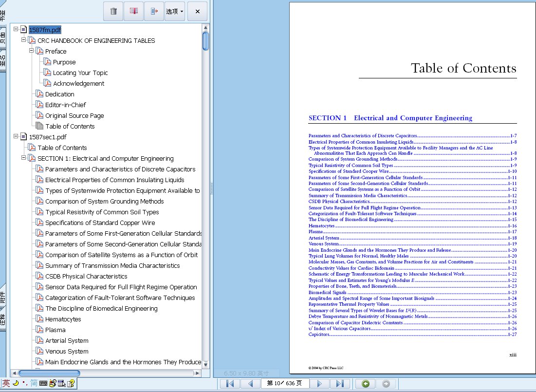Click PDF icon beside Electrical Properties of Common Insulating Liquids
536x392 pixels.
tap(39, 180)
